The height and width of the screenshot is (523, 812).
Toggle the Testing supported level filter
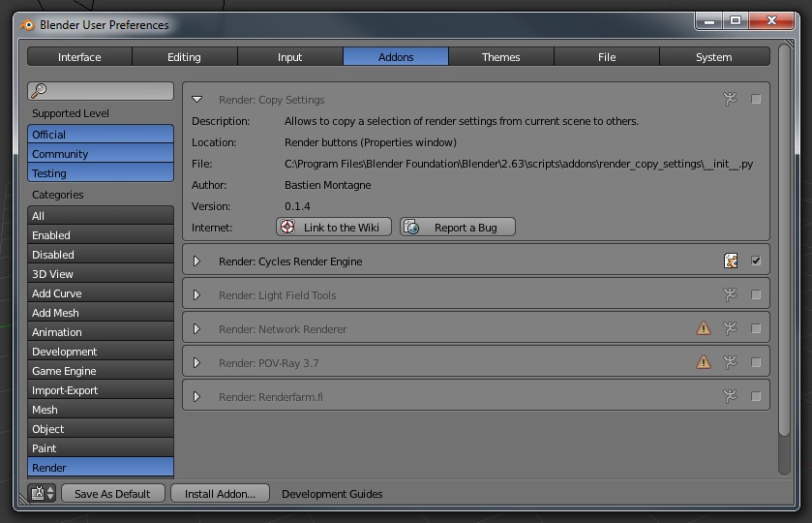101,172
